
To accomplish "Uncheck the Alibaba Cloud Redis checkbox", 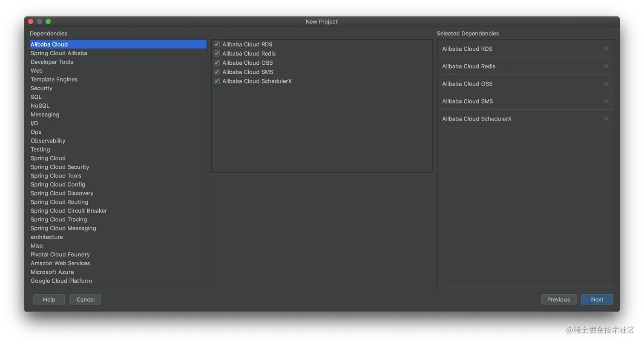I will pos(217,53).
